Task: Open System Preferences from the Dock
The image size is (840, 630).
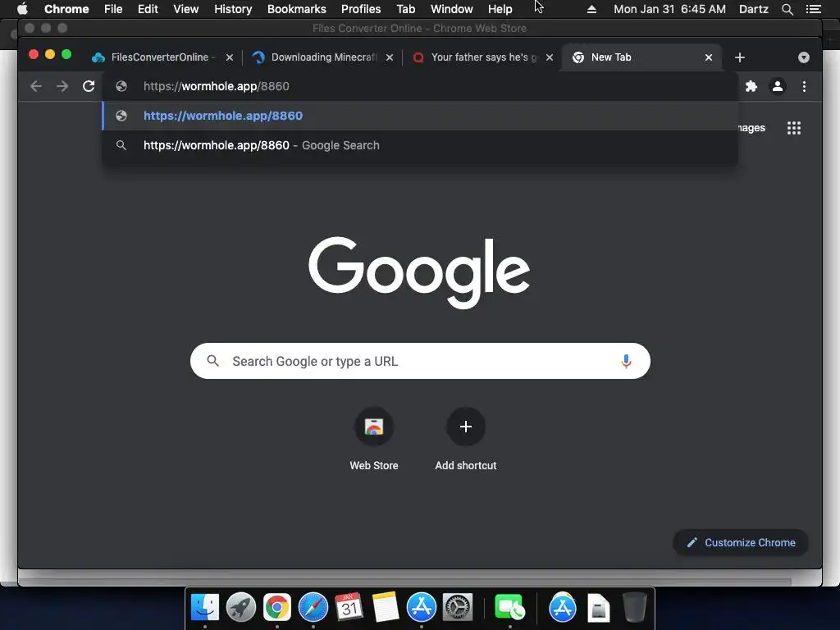Action: [x=458, y=608]
